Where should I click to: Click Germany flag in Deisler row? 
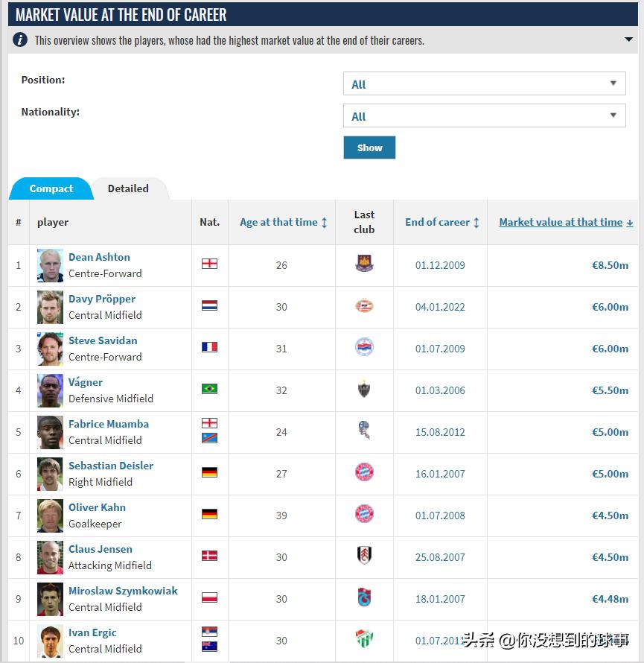click(x=210, y=472)
